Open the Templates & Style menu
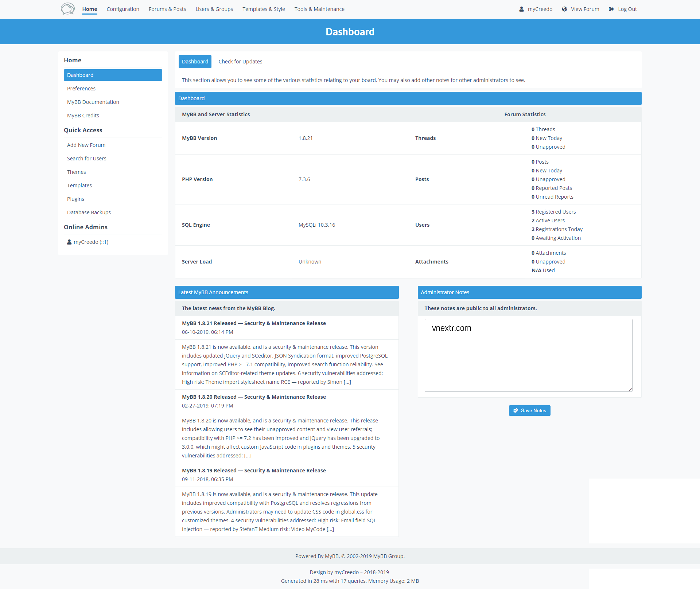Viewport: 700px width, 589px height. click(x=264, y=9)
